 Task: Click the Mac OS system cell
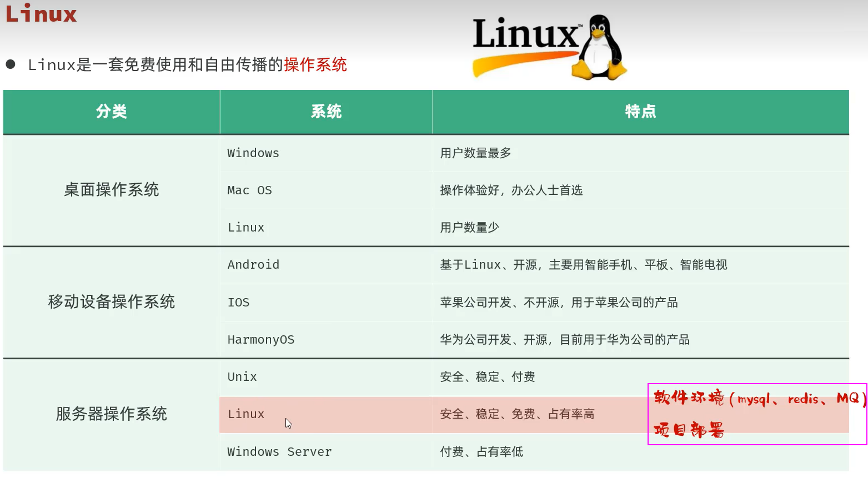point(249,190)
